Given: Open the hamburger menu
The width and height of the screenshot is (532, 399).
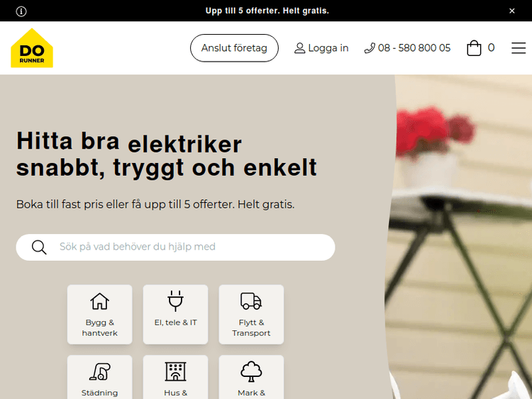Looking at the screenshot, I should (519, 48).
